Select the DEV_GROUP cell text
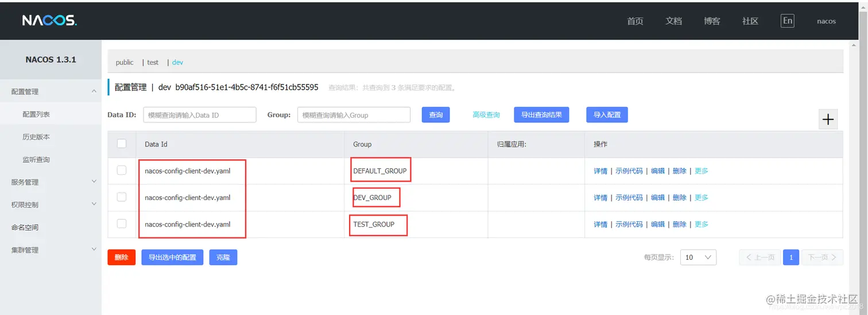 coord(373,197)
